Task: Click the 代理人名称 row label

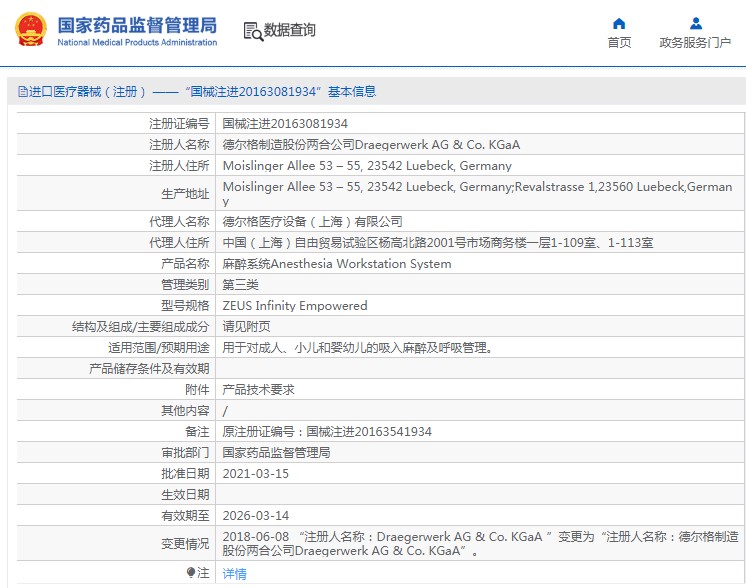Action: [x=179, y=222]
